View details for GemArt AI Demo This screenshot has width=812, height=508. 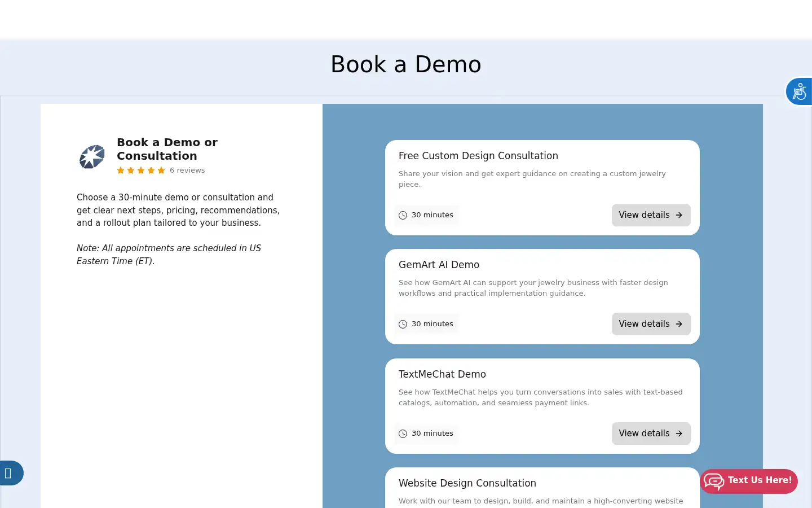(x=651, y=324)
